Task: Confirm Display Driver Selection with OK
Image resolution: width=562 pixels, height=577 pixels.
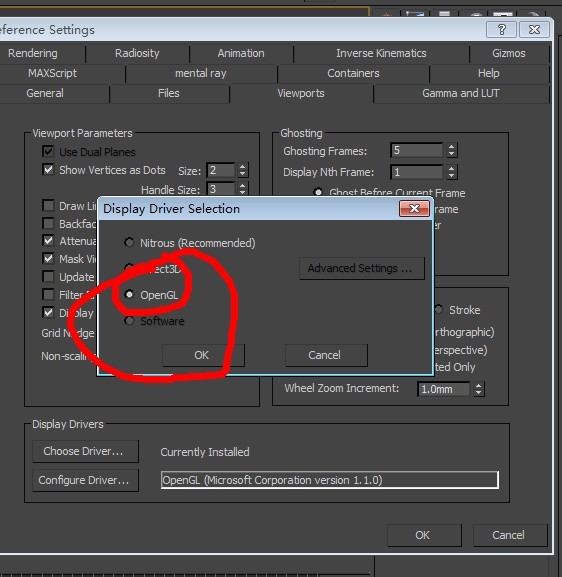Action: 203,355
